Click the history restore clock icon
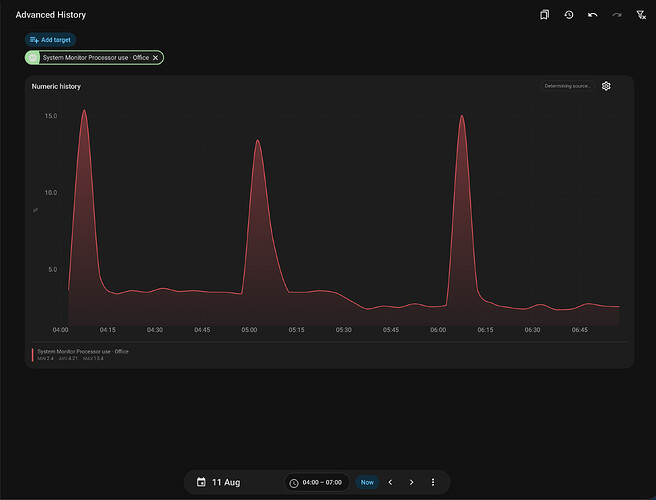The image size is (656, 500). [569, 15]
